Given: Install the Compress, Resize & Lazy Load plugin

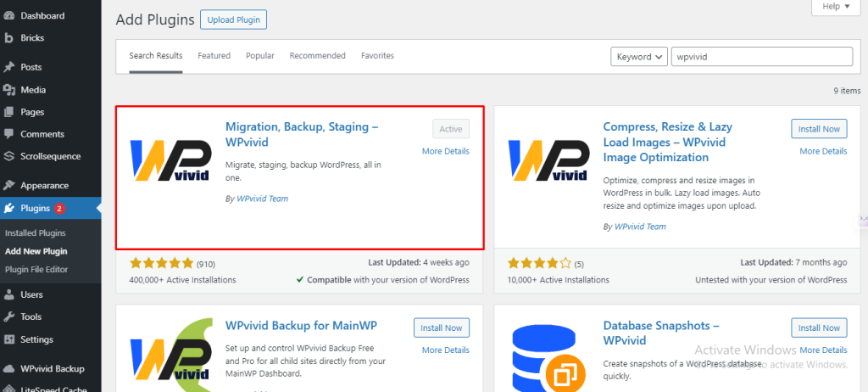Looking at the screenshot, I should (x=819, y=129).
